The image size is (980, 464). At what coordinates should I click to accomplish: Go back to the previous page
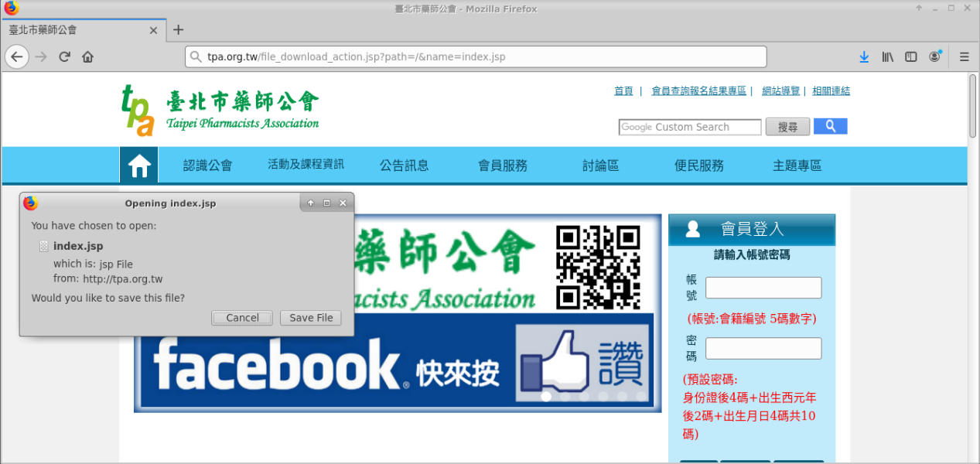click(x=17, y=56)
